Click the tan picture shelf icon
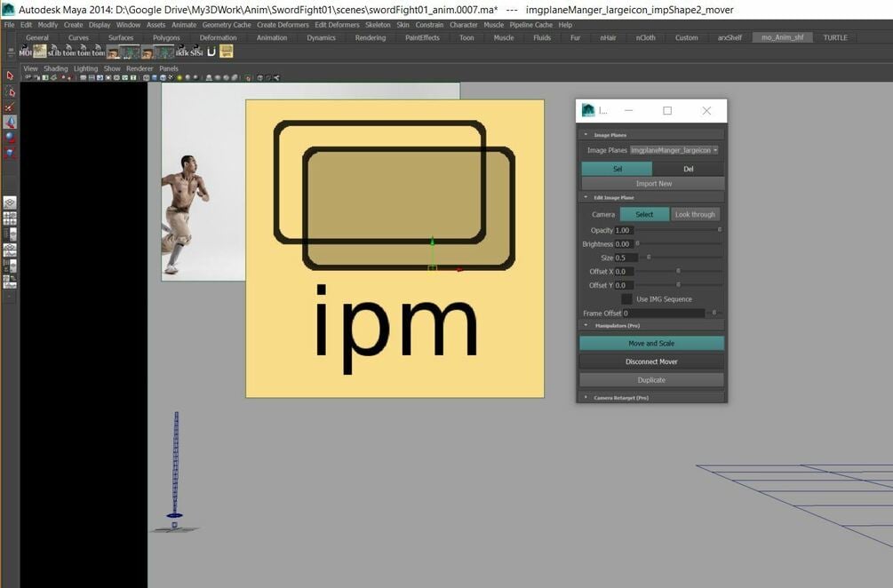The image size is (893, 588). tap(40, 52)
